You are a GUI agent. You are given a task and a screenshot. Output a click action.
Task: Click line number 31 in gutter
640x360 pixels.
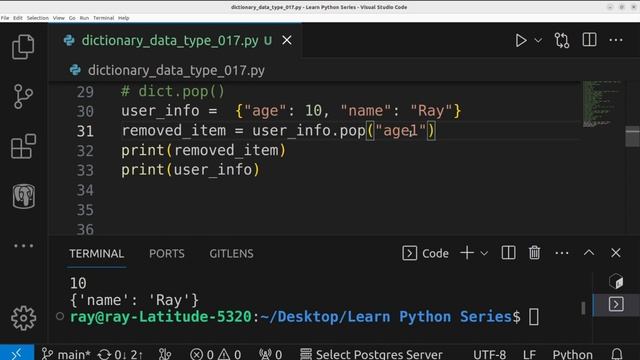pyautogui.click(x=85, y=131)
